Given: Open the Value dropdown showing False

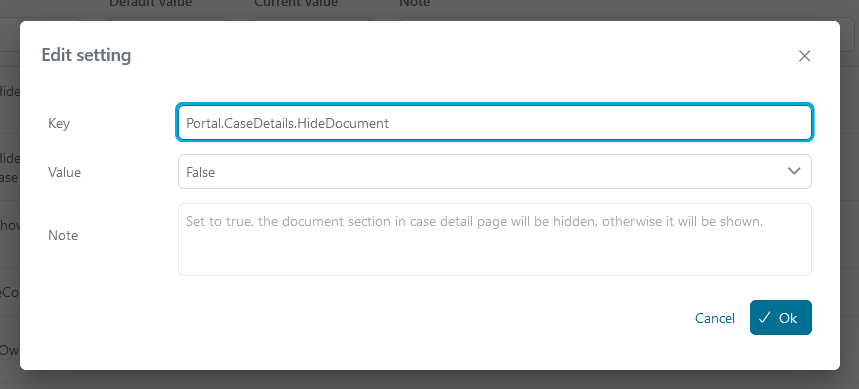Looking at the screenshot, I should [x=495, y=172].
